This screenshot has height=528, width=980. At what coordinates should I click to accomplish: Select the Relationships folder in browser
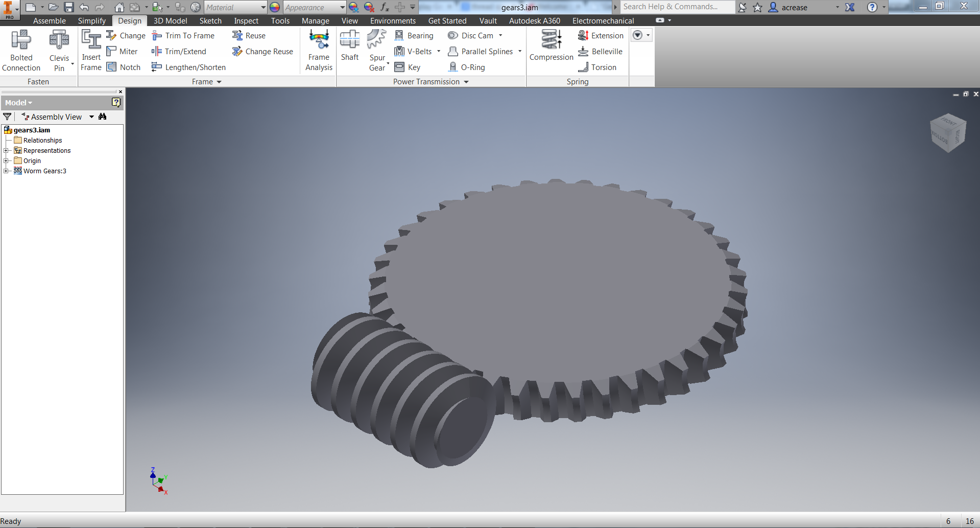(42, 140)
